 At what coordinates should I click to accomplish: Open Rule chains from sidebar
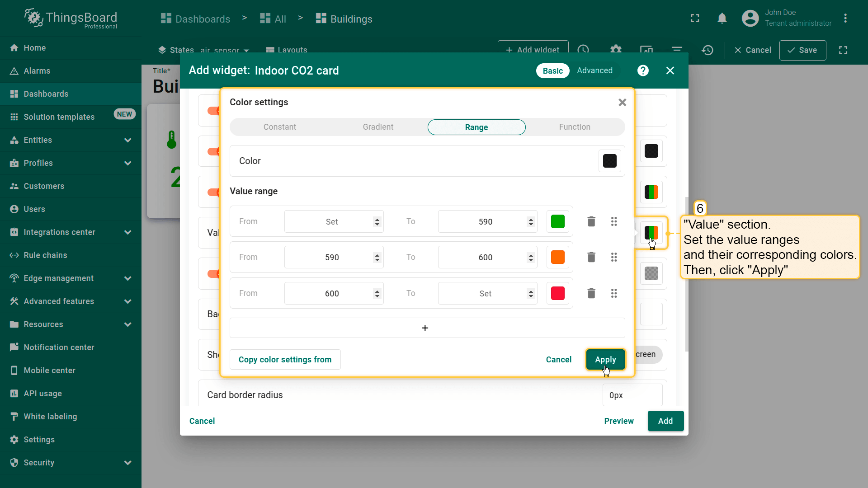click(45, 255)
